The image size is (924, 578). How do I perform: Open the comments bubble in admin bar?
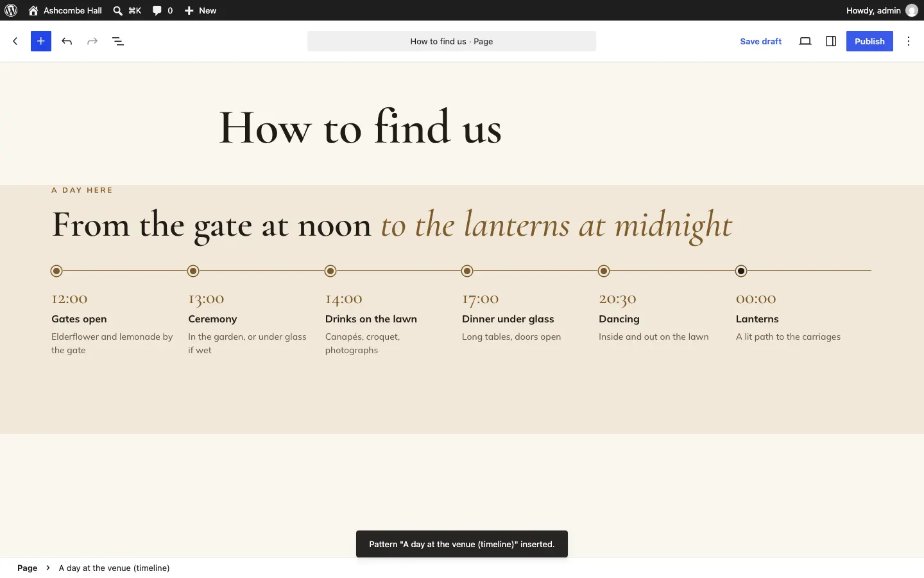pos(163,10)
